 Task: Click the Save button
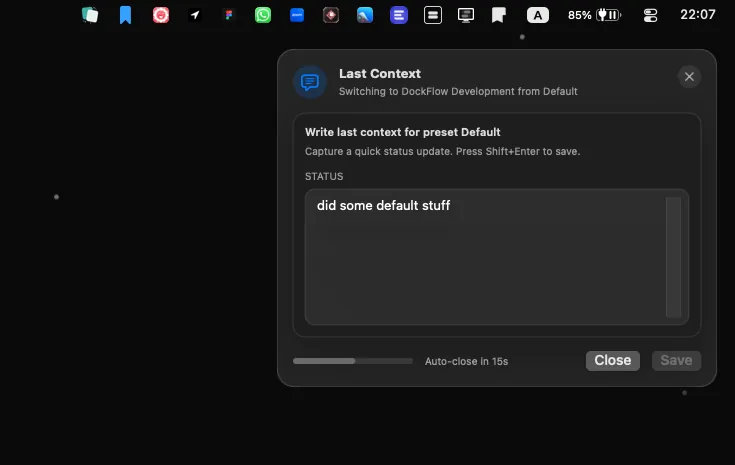point(676,360)
